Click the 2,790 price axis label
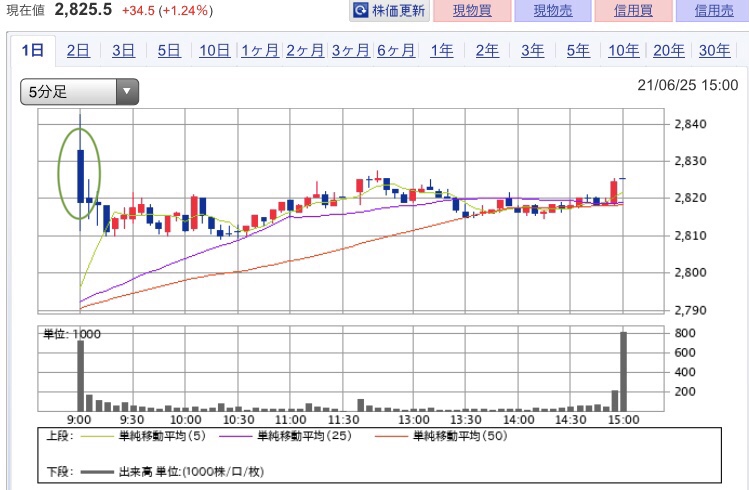749x490 pixels. [690, 310]
